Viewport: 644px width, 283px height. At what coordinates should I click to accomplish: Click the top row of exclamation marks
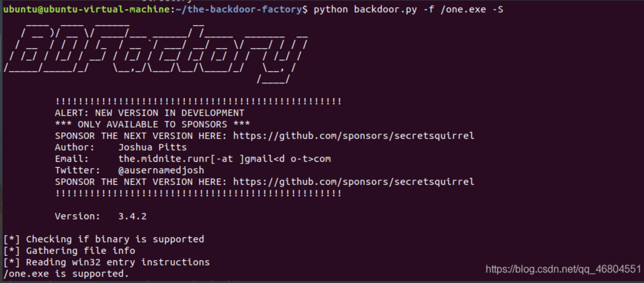(198, 101)
